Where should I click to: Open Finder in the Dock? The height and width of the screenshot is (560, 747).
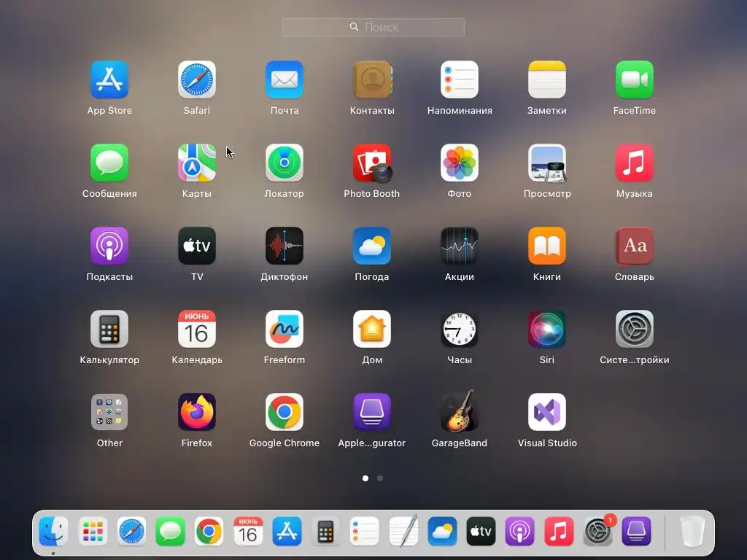tap(53, 531)
